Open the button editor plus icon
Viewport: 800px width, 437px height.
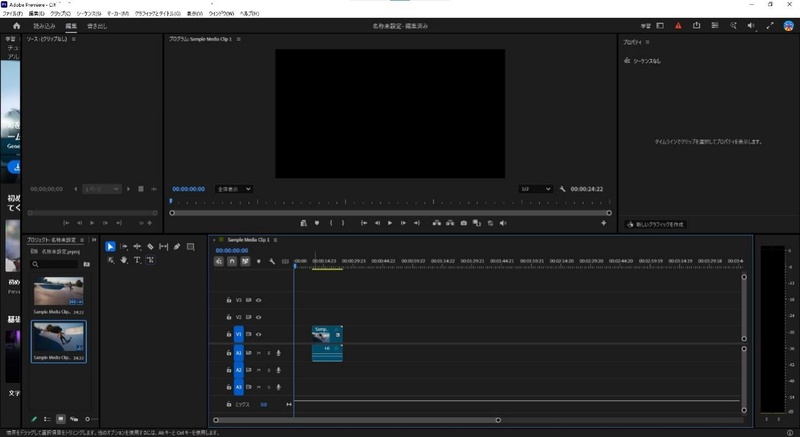click(604, 223)
